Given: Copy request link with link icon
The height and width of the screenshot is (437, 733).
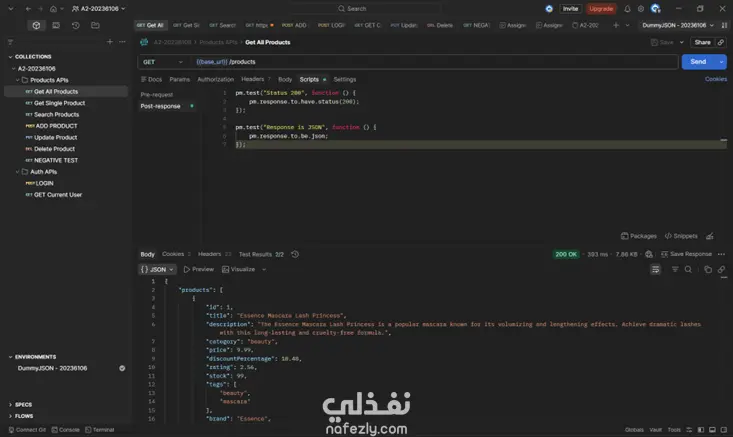Looking at the screenshot, I should point(721,42).
